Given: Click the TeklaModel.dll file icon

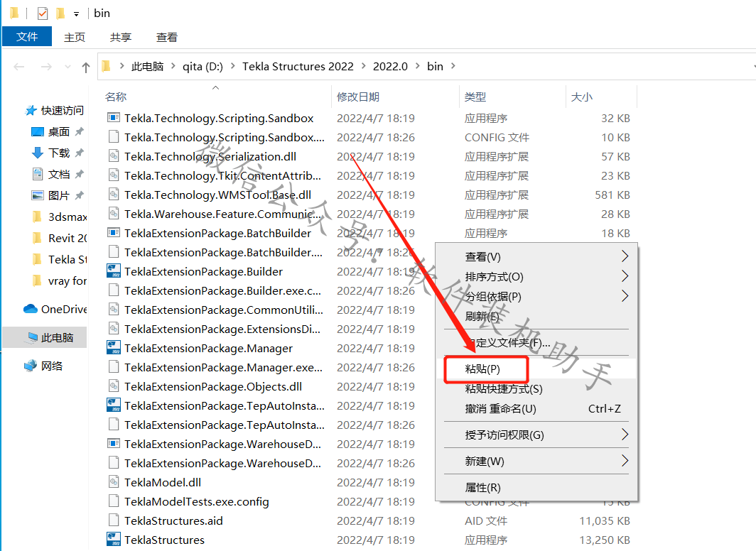Looking at the screenshot, I should tap(113, 481).
